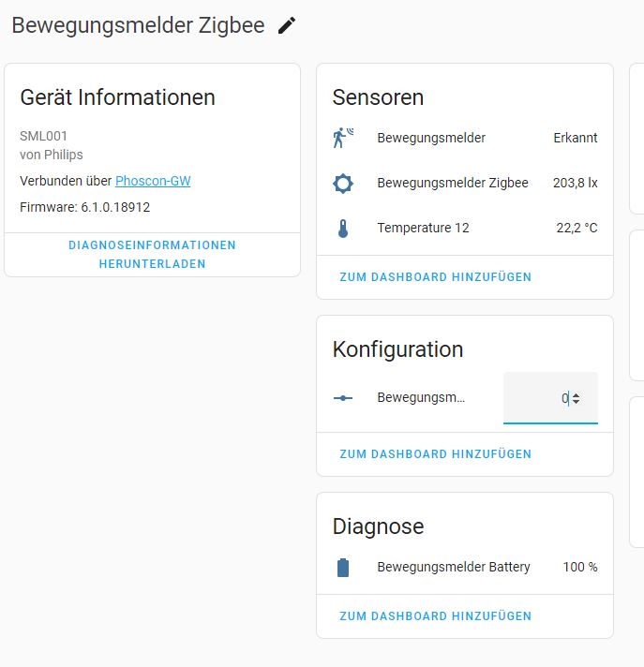Viewport: 644px width, 667px height.
Task: Open the Erkannt motion state value
Action: click(x=575, y=138)
